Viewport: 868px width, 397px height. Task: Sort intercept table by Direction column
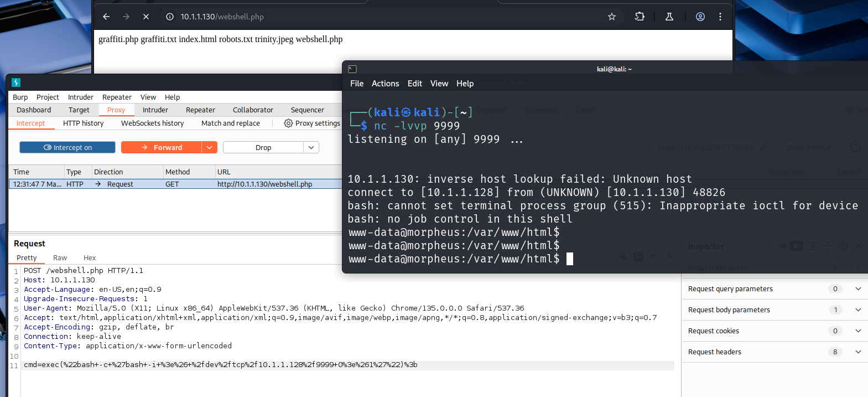click(127, 172)
